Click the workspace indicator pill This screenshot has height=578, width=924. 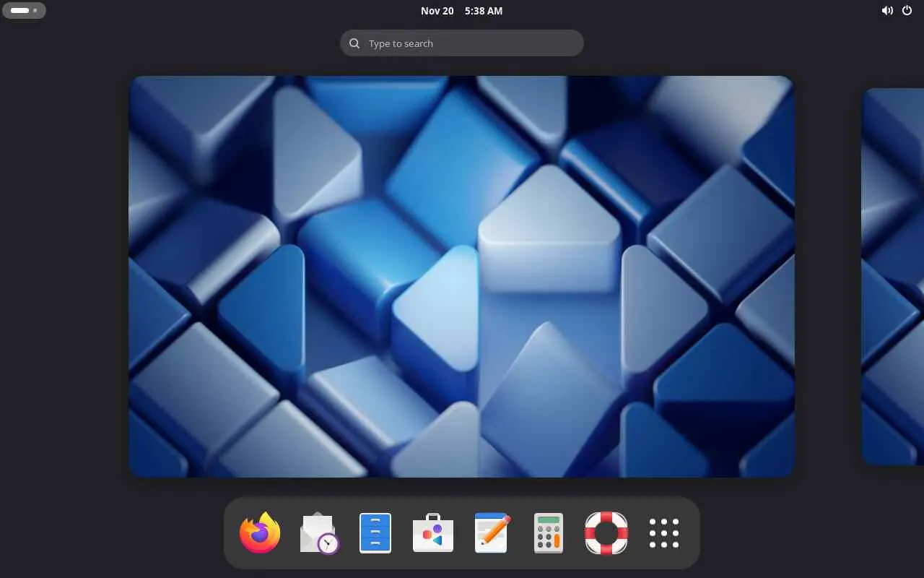[24, 11]
